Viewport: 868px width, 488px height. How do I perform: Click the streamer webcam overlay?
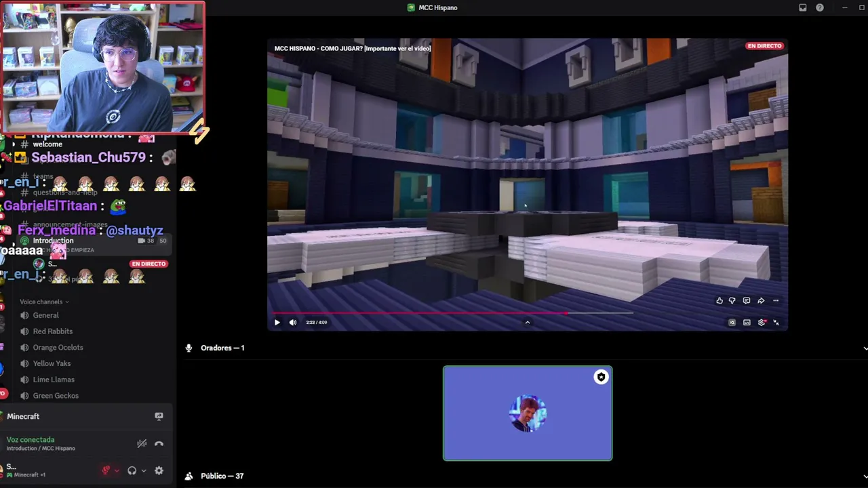(102, 66)
